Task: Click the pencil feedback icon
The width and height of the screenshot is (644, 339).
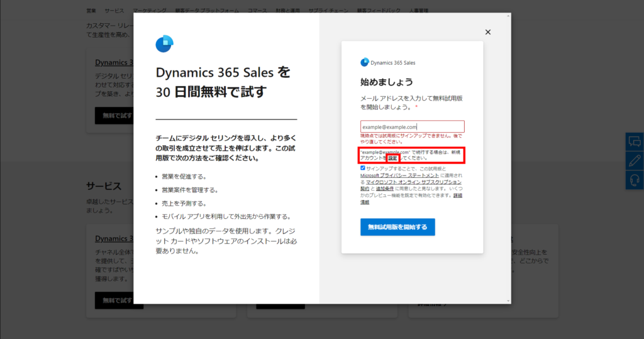Action: [x=635, y=161]
